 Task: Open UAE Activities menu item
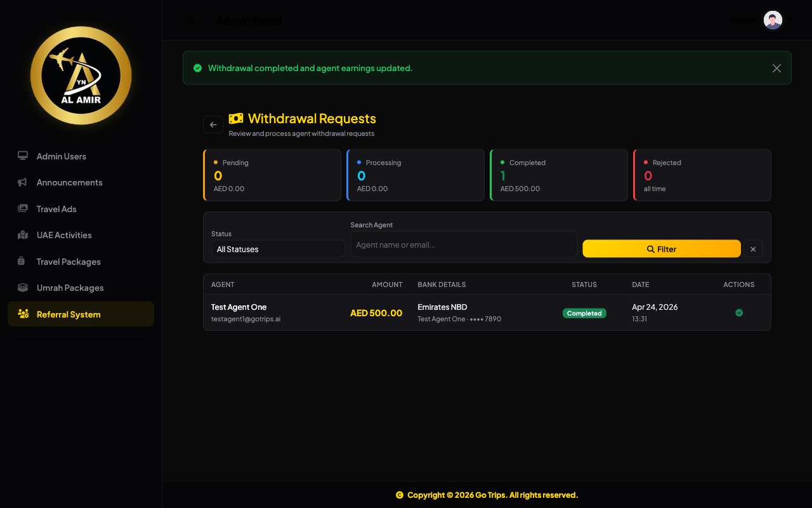(x=81, y=235)
